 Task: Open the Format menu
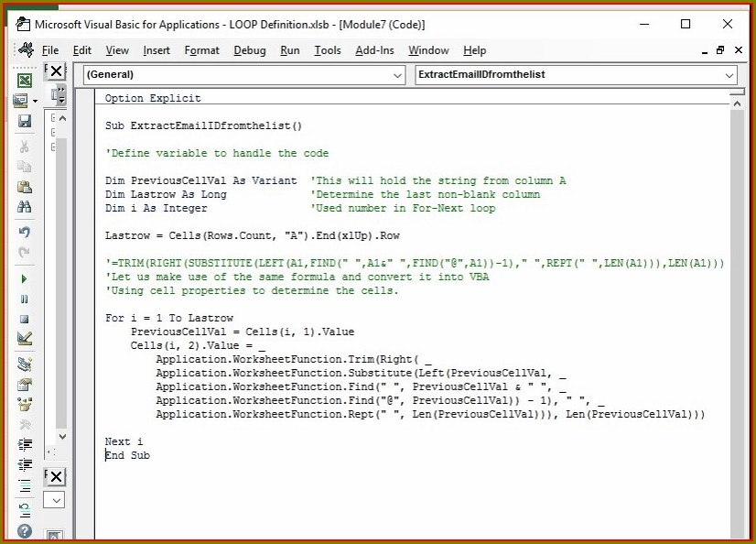[201, 50]
